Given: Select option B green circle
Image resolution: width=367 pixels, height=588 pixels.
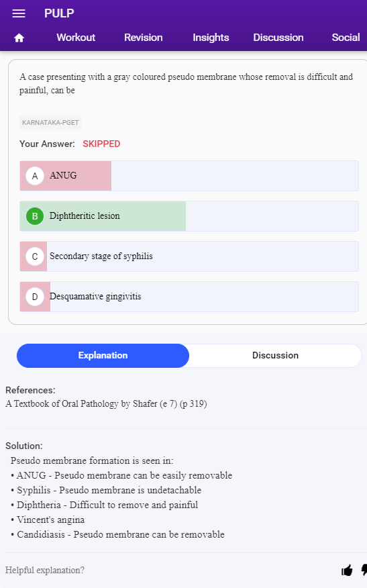Looking at the screenshot, I should 35,216.
